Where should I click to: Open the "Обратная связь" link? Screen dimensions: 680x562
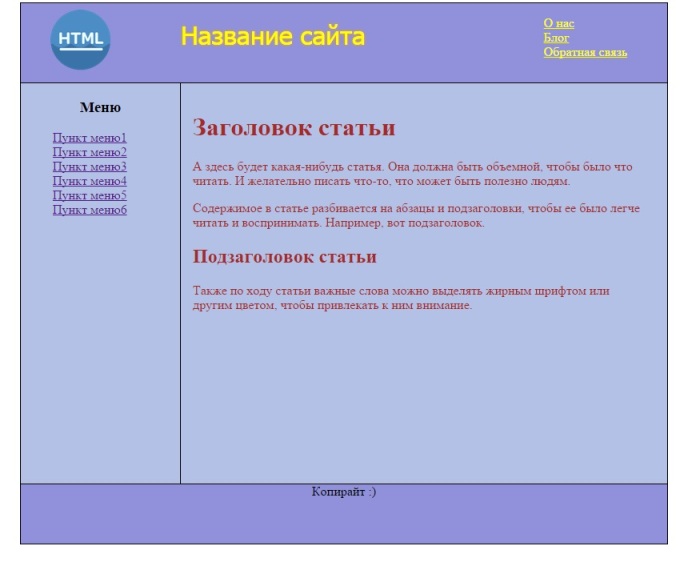pyautogui.click(x=585, y=52)
